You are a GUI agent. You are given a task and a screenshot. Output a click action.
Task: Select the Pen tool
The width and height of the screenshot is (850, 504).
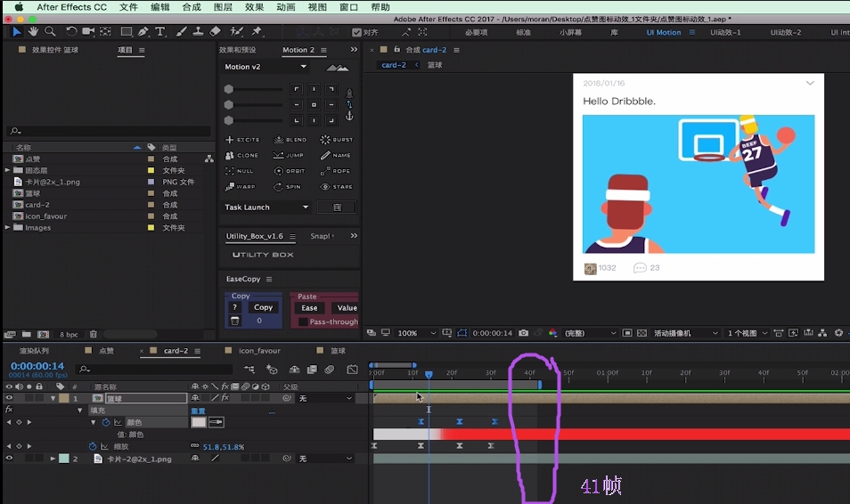[143, 32]
